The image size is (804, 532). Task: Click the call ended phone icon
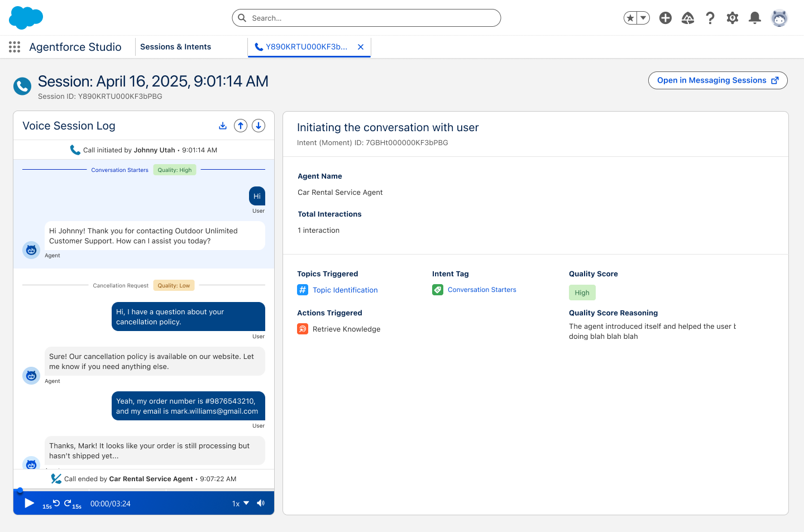click(x=56, y=478)
